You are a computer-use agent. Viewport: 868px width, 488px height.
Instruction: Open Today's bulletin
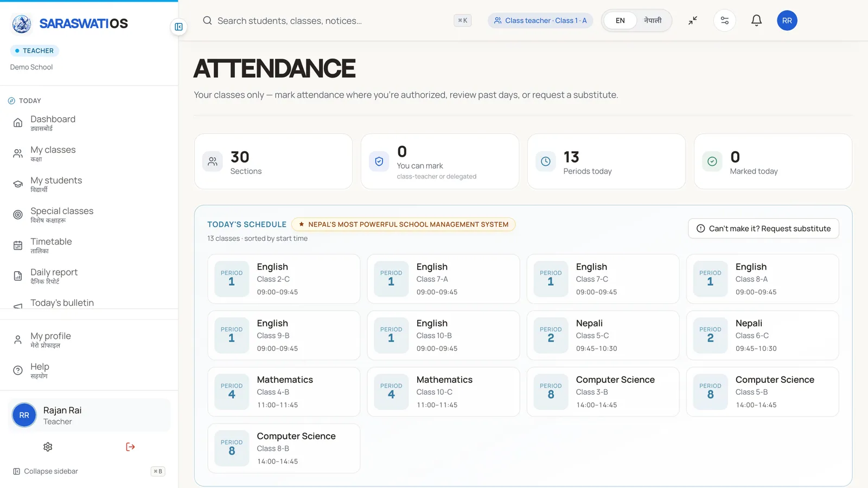tap(89, 303)
